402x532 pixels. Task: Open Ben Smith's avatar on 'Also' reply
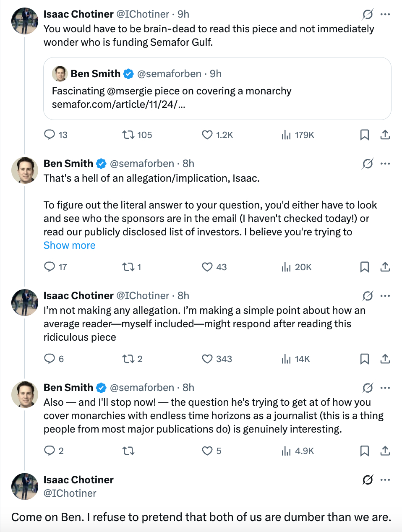coord(25,394)
